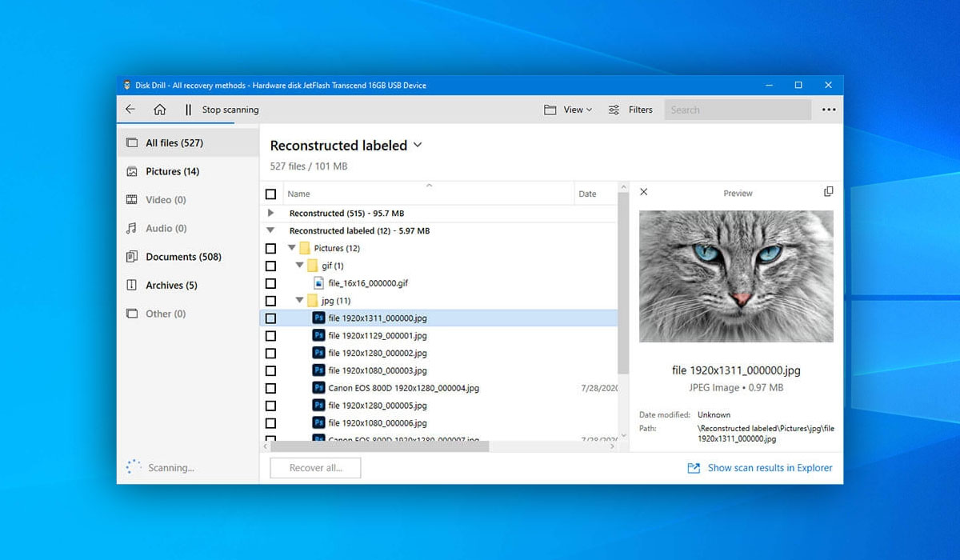
Task: Click in the Search field
Action: (738, 110)
